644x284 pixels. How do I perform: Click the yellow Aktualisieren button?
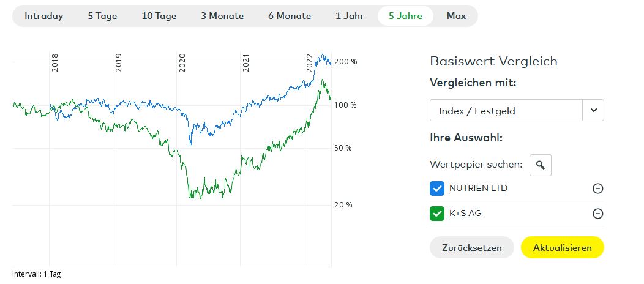pos(562,247)
